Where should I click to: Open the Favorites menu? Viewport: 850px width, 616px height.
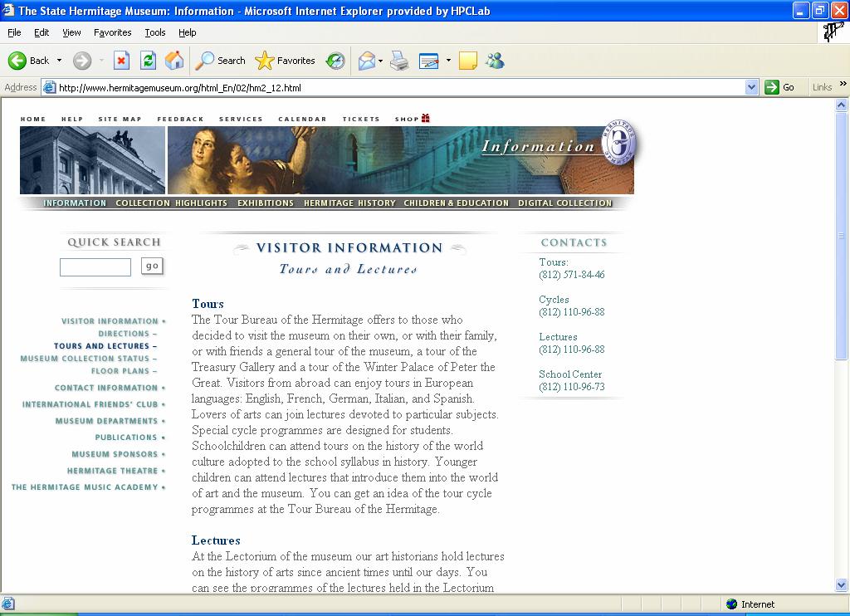(x=112, y=32)
